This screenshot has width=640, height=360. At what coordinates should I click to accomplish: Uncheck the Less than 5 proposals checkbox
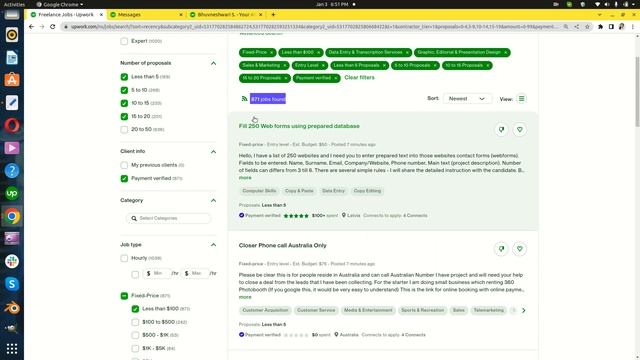coord(124,77)
